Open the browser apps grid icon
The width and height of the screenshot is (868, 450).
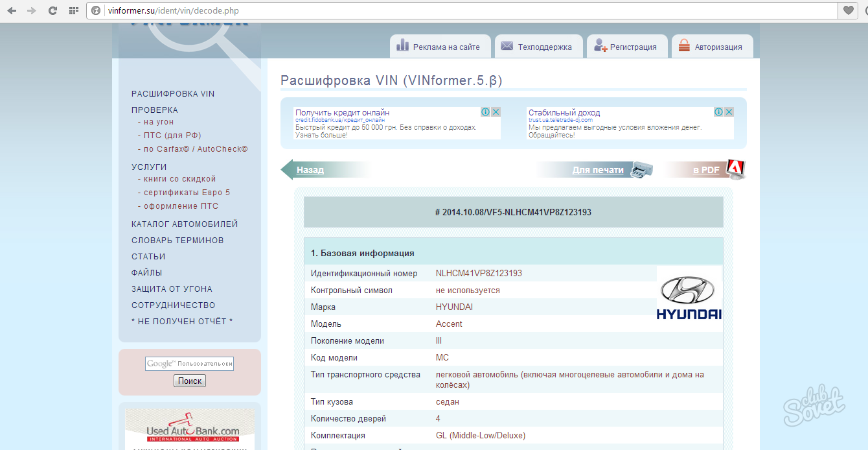tap(73, 10)
